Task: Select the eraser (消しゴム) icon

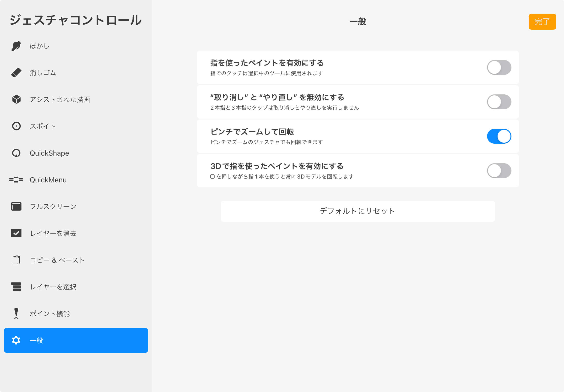Action: click(x=16, y=73)
